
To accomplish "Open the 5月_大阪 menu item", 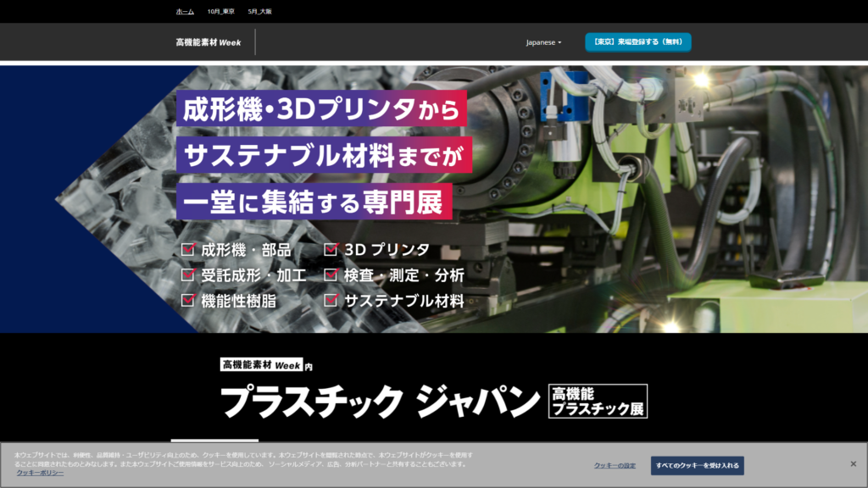I will (259, 12).
